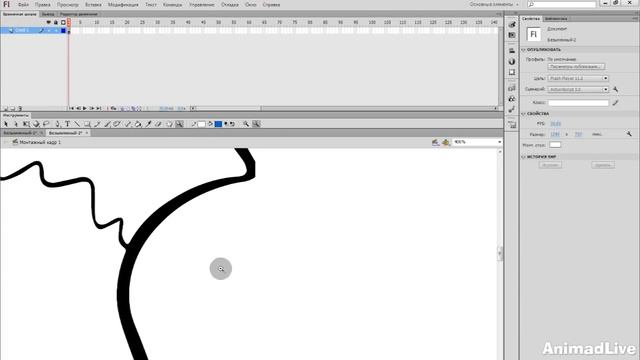
Task: Toggle show/hide all layers eye icon
Action: [x=49, y=22]
